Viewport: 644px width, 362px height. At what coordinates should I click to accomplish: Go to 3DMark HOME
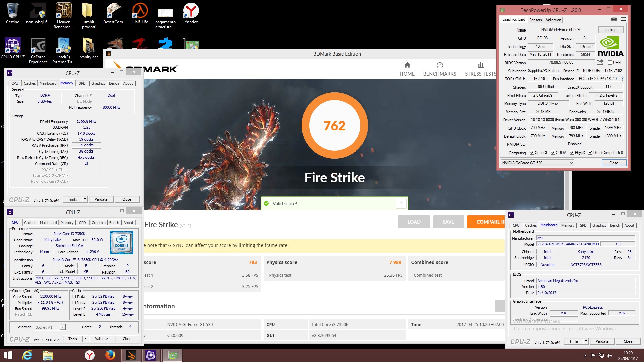tap(407, 69)
